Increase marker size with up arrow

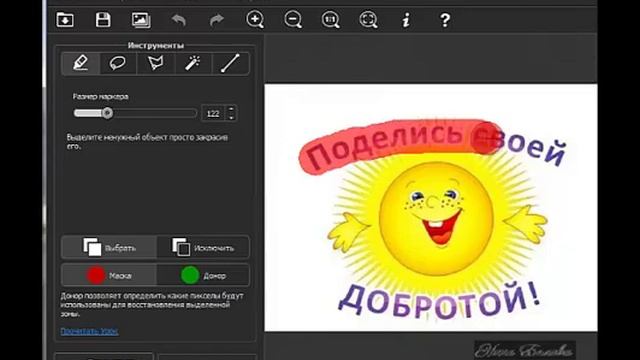pos(231,109)
